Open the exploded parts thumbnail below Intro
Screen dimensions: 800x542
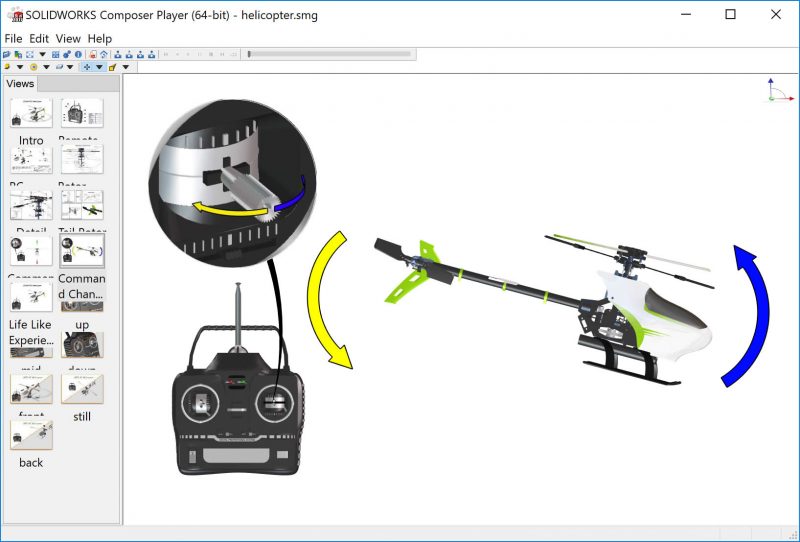pos(31,159)
